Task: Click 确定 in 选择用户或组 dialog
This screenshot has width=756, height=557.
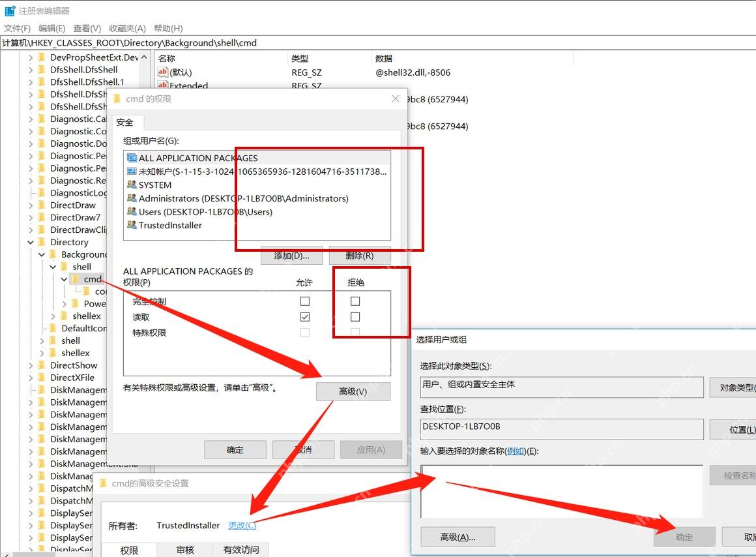Action: tap(684, 537)
